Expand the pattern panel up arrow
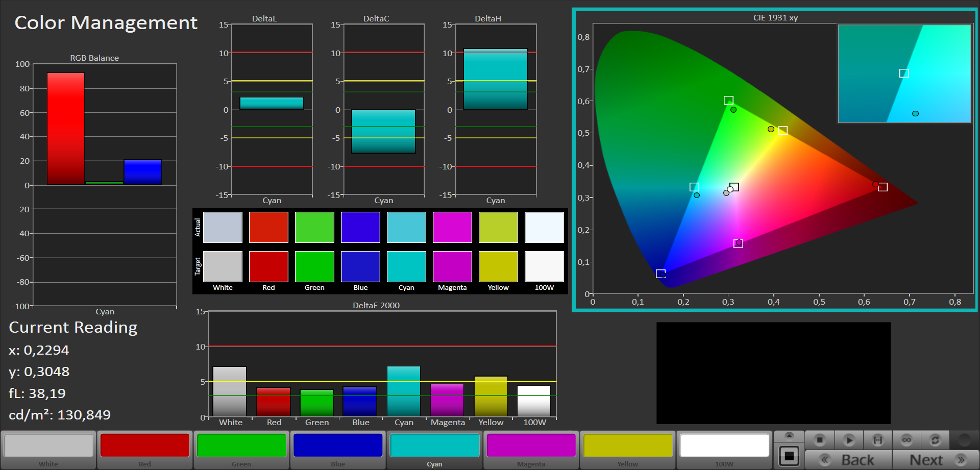Image resolution: width=980 pixels, height=470 pixels. (x=789, y=436)
